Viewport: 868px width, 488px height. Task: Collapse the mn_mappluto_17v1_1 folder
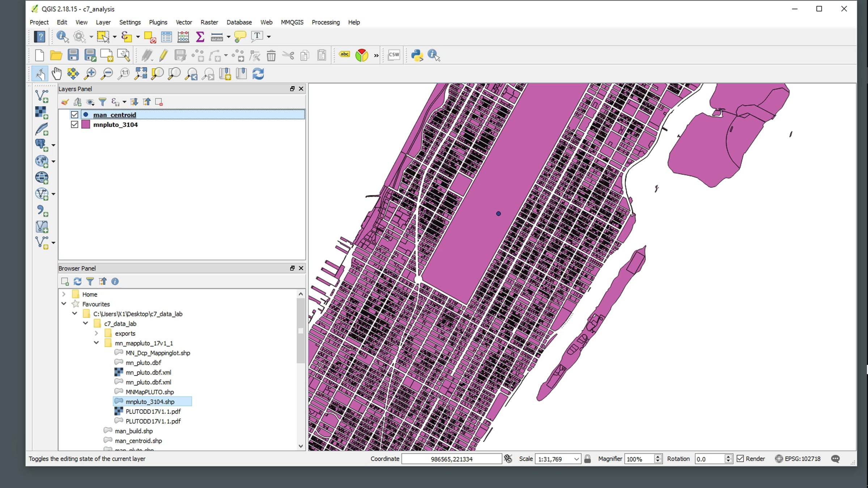[x=96, y=343]
